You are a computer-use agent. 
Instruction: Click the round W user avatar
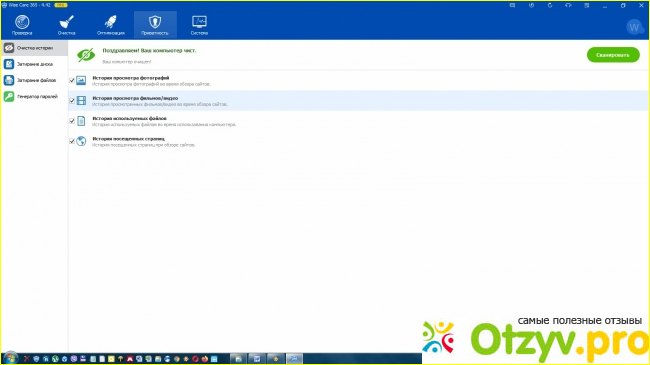point(634,27)
